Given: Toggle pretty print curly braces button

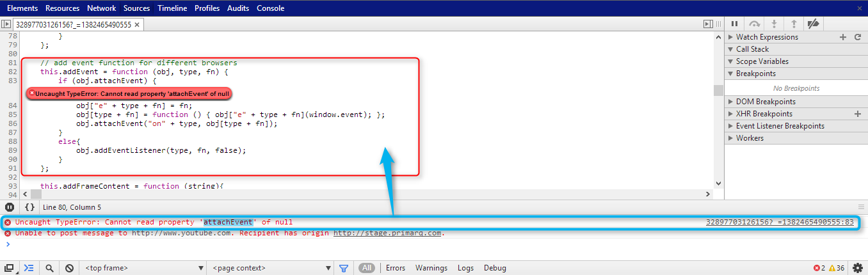Looking at the screenshot, I should (x=29, y=207).
